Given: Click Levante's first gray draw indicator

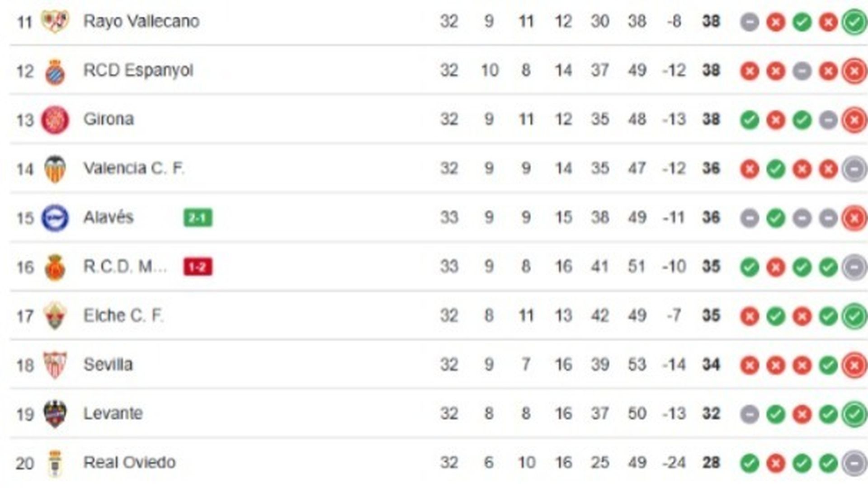Looking at the screenshot, I should coord(749,413).
